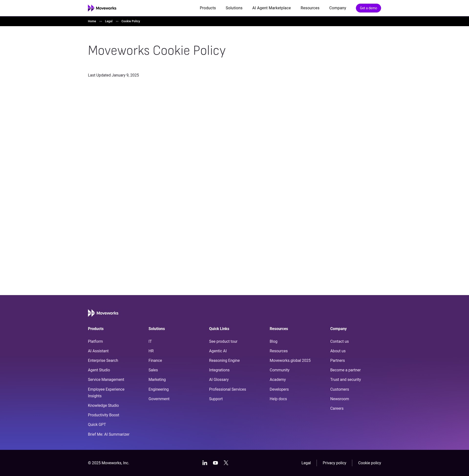Viewport: 469px width, 476px height.
Task: Open AI Agent Marketplace in navigation
Action: [x=271, y=8]
